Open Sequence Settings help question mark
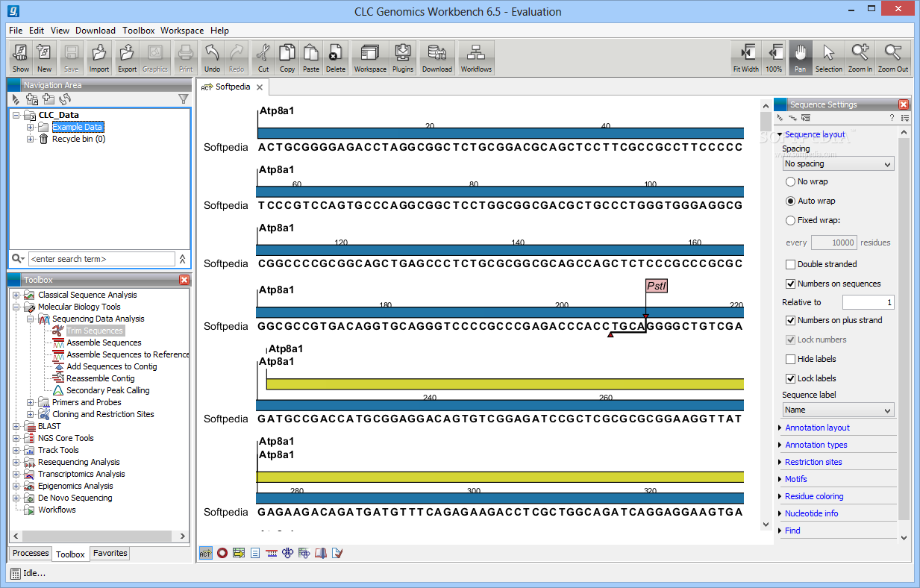920x588 pixels. pyautogui.click(x=892, y=118)
